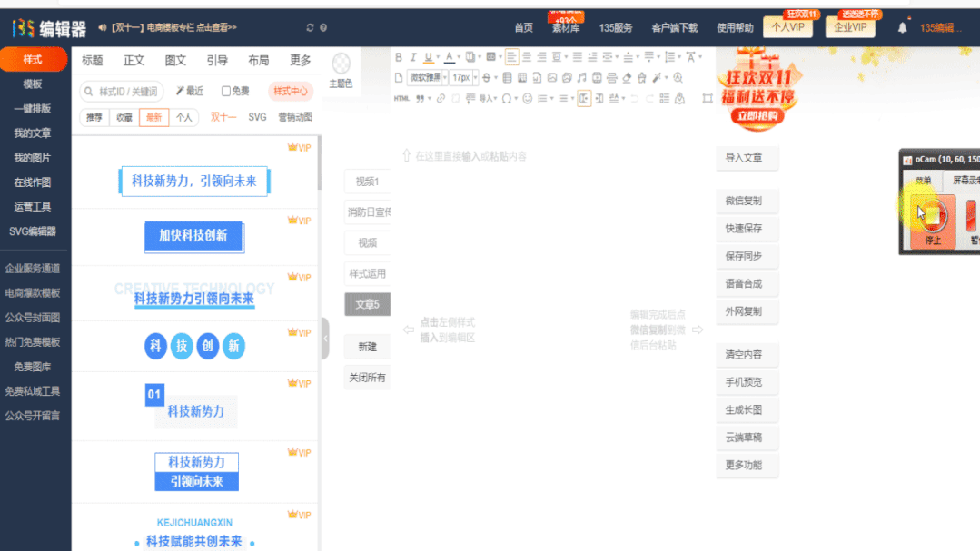This screenshot has width=980, height=551.
Task: Tick the 免费 checkbox
Action: point(226,91)
